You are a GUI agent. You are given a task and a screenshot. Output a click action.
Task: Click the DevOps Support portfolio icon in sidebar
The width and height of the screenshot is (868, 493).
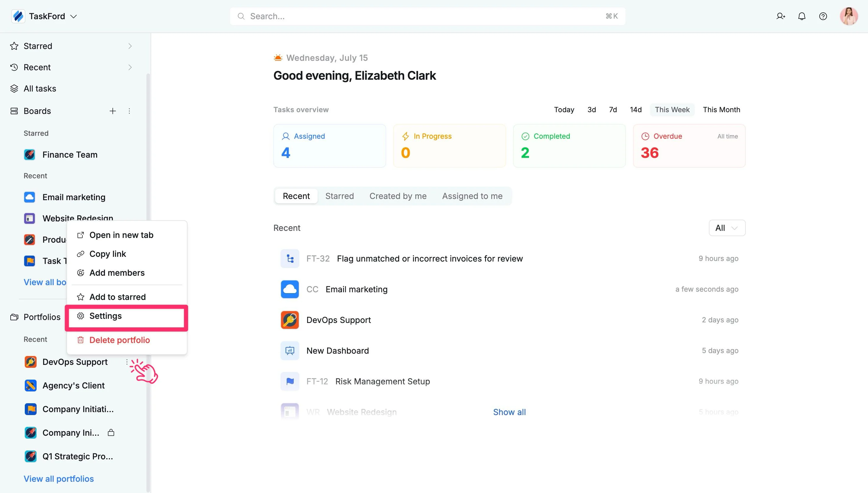point(30,362)
